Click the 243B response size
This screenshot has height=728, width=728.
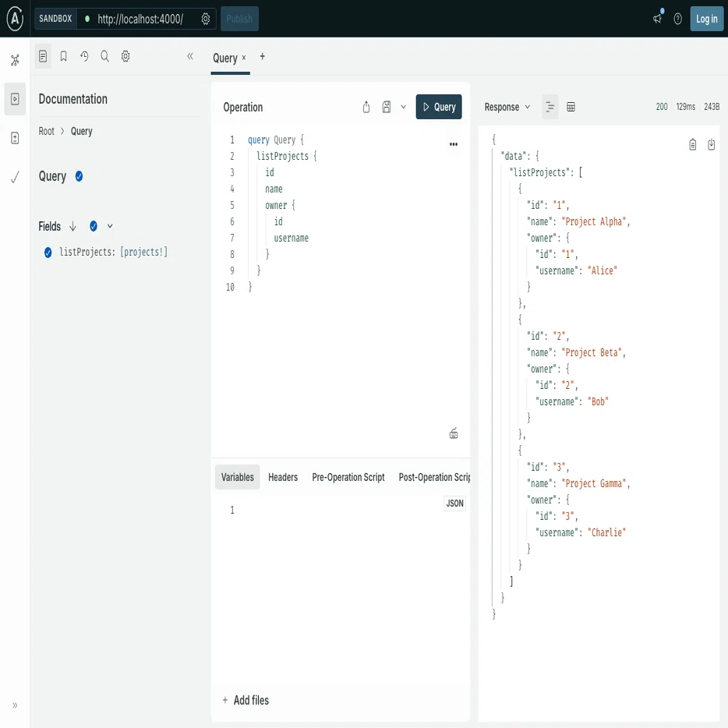[712, 107]
